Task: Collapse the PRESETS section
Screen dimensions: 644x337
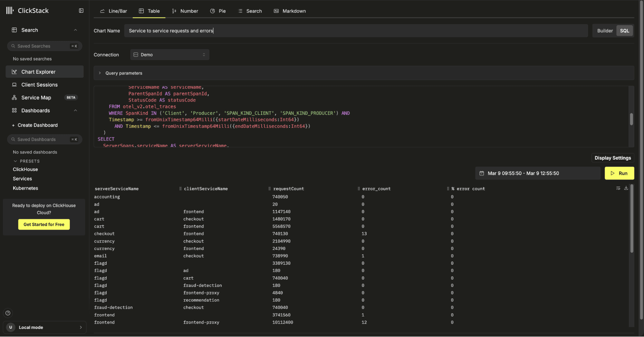Action: tap(15, 161)
